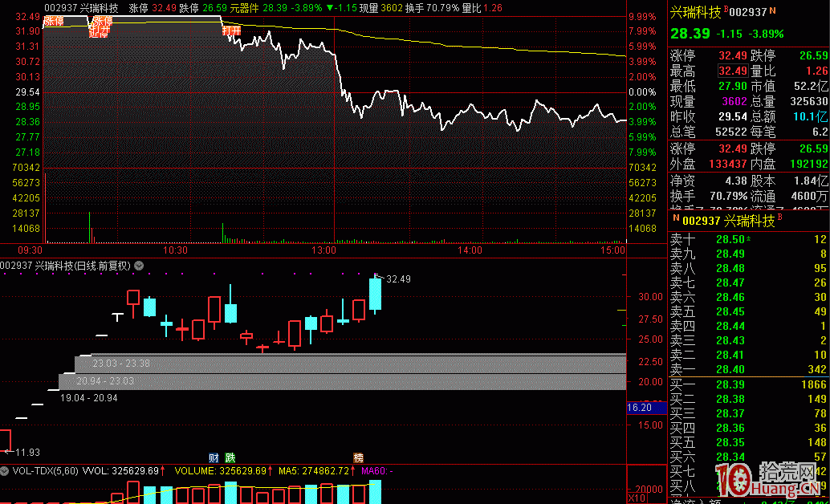Click the MA5: 274862.72 indicator readout

click(318, 470)
